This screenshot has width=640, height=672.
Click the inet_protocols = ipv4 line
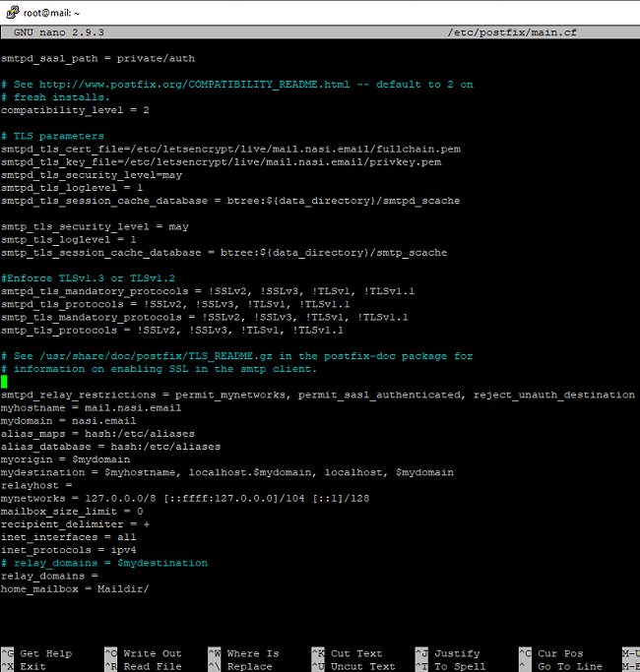point(69,550)
